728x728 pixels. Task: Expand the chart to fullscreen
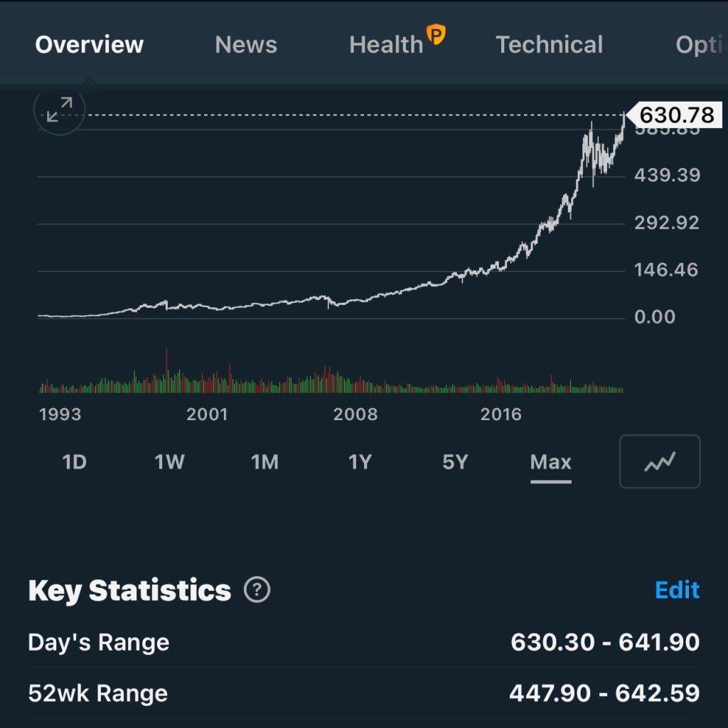pyautogui.click(x=59, y=110)
